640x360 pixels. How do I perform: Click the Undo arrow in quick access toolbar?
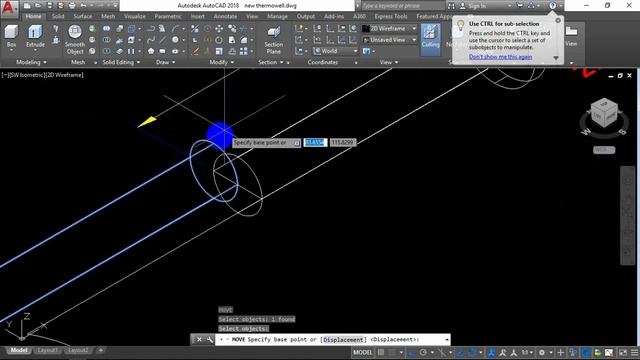click(x=83, y=6)
